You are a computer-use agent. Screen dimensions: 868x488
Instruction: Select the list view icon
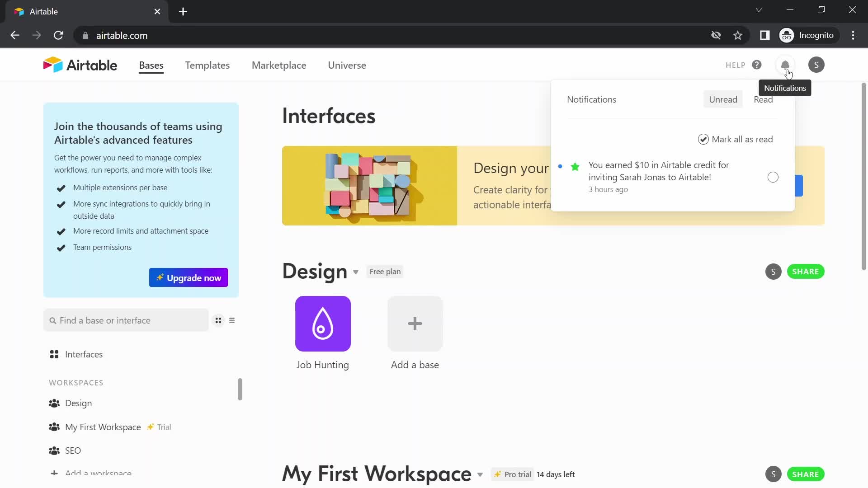(x=231, y=320)
